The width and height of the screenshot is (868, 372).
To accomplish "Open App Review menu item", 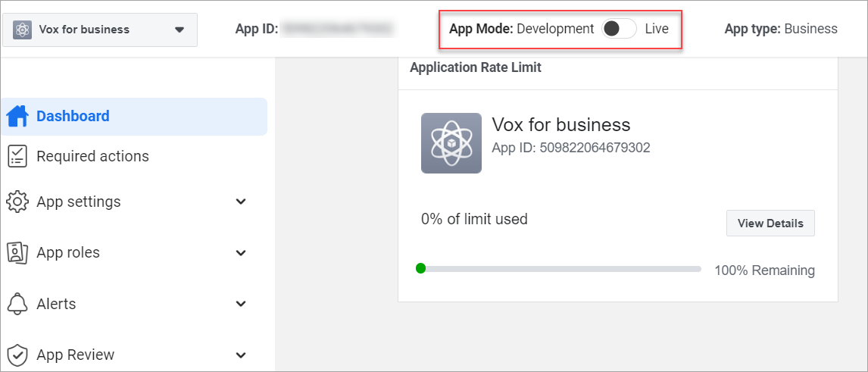I will pyautogui.click(x=75, y=355).
